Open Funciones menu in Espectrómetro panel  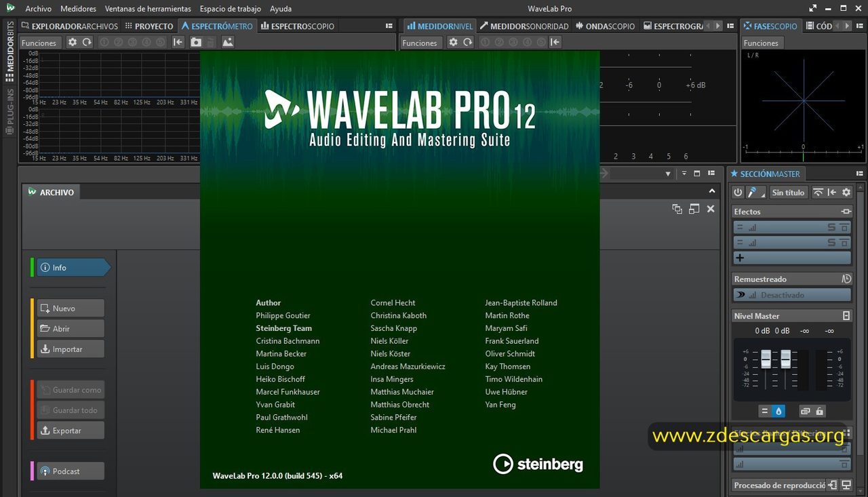39,43
